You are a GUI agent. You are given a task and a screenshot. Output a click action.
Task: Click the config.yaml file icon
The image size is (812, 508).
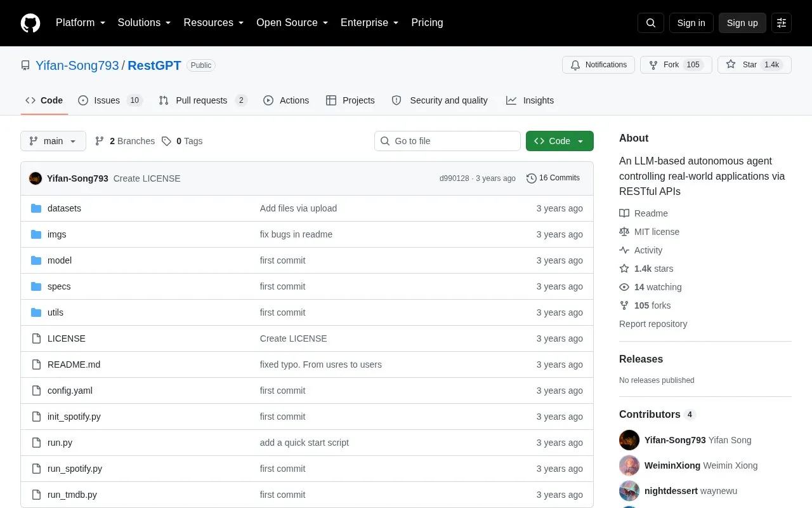(x=36, y=391)
